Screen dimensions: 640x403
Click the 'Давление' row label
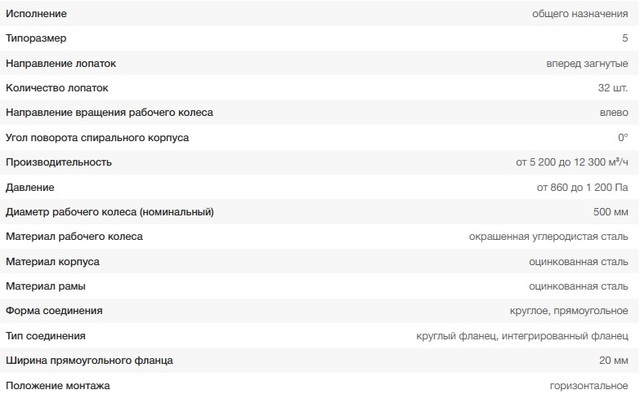tap(30, 187)
